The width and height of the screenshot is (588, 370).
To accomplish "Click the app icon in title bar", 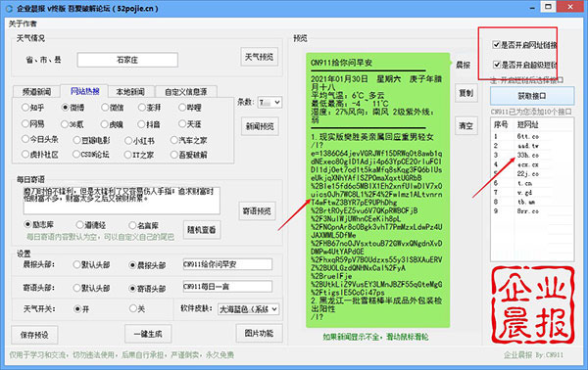I will (9, 8).
